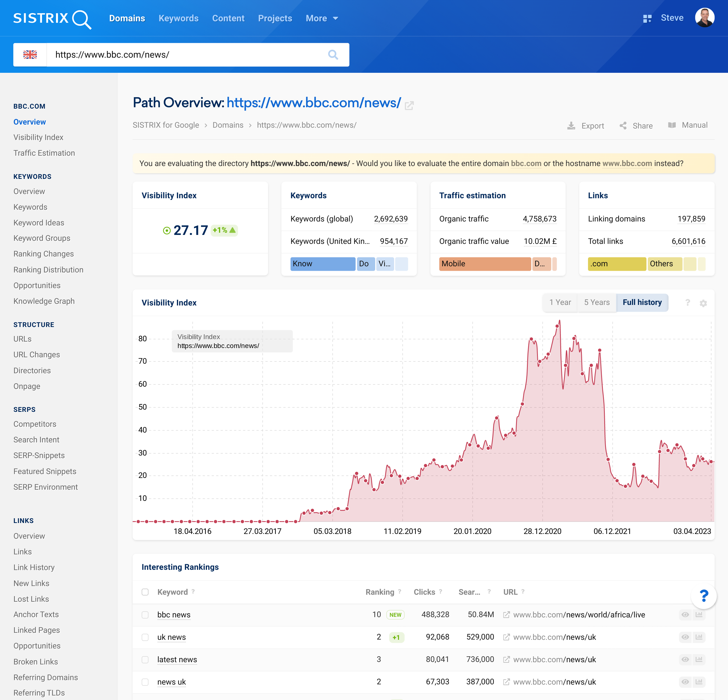Click the Export download icon
The width and height of the screenshot is (728, 700).
[571, 125]
